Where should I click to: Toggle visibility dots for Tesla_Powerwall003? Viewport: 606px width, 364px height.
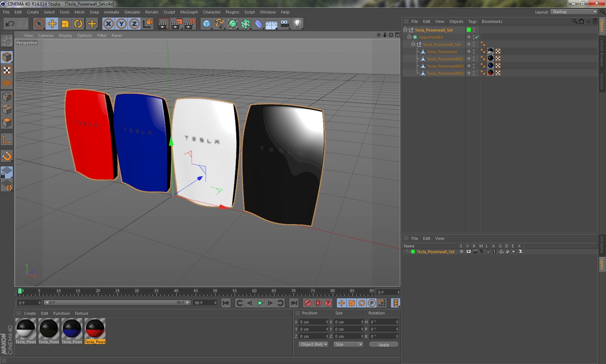point(474,66)
